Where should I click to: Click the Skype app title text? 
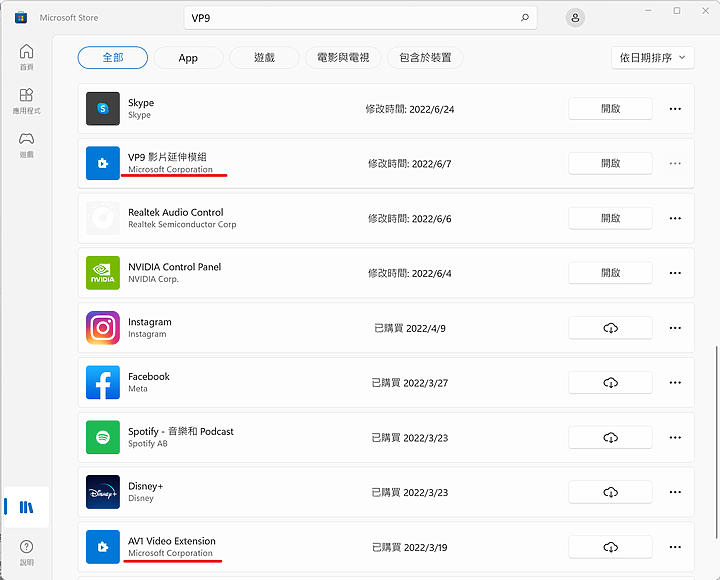point(141,102)
